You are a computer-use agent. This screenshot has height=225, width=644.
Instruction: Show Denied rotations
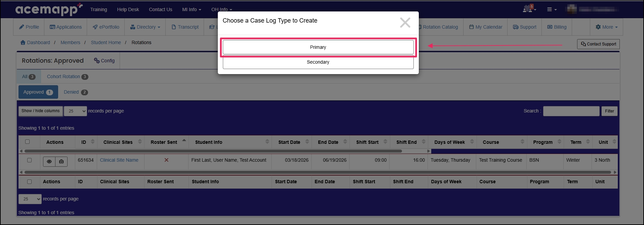click(x=76, y=92)
